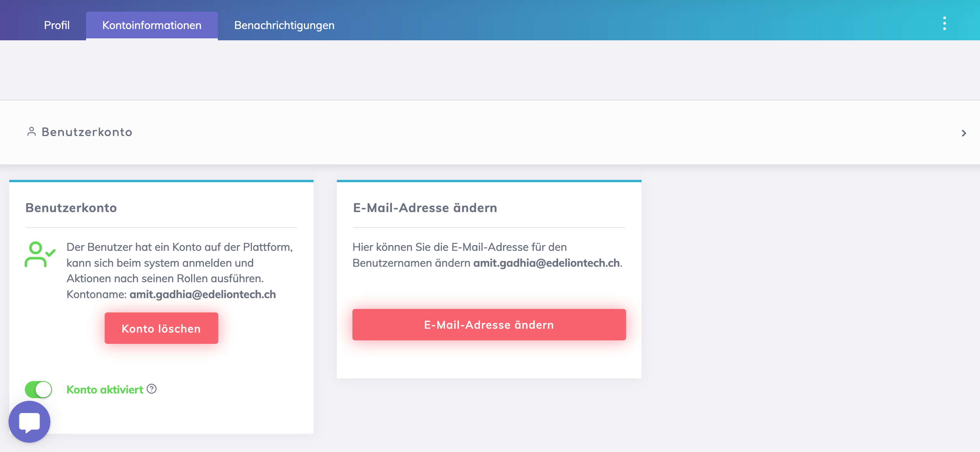Switch to the Profil tab

pyautogui.click(x=57, y=25)
